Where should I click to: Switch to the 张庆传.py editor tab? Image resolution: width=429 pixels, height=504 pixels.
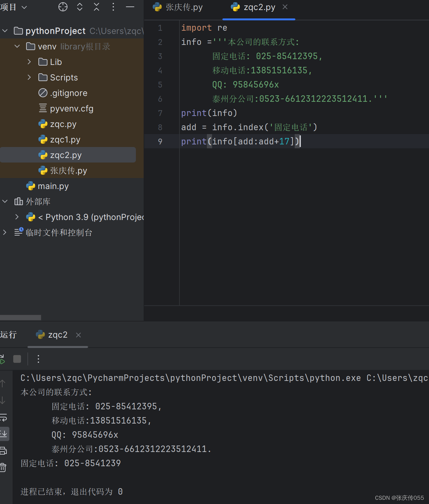(x=183, y=7)
